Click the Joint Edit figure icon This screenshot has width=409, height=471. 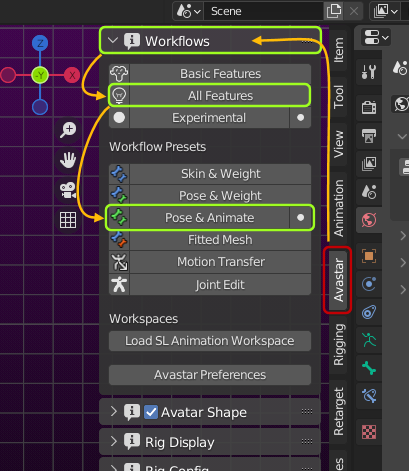click(x=119, y=285)
